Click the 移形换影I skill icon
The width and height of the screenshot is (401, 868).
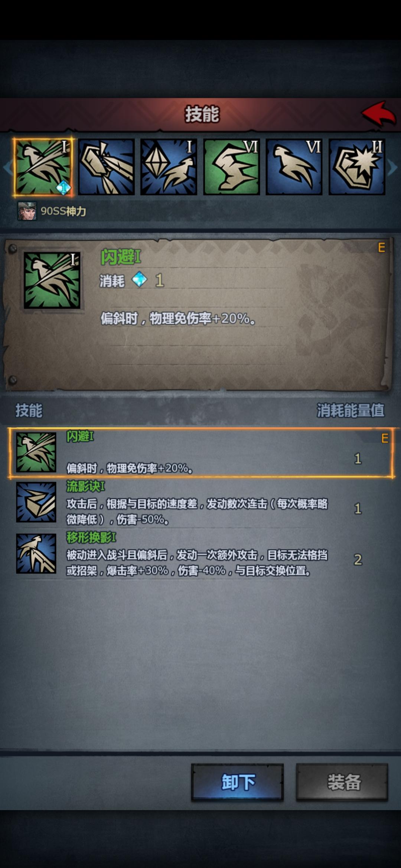pyautogui.click(x=36, y=553)
